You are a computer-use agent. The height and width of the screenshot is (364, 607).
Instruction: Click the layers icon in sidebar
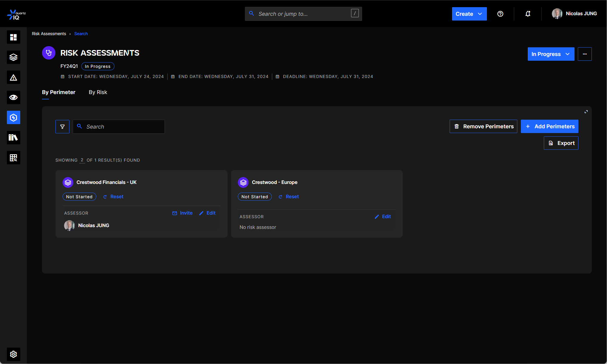coord(13,57)
